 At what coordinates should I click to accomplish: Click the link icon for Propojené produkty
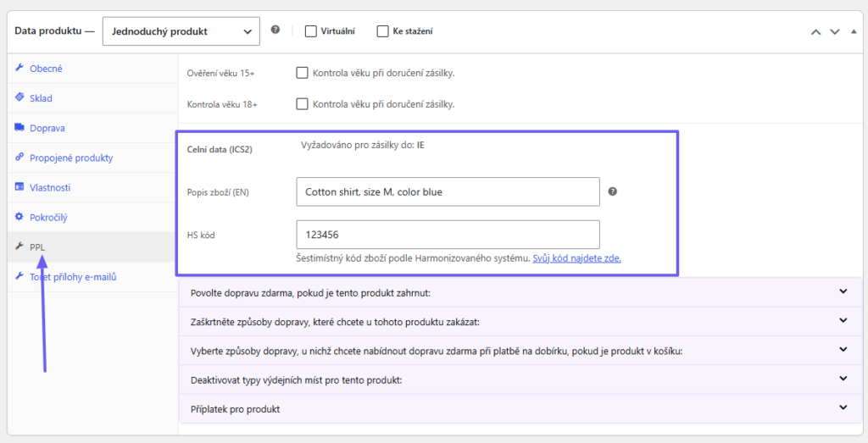coord(19,157)
